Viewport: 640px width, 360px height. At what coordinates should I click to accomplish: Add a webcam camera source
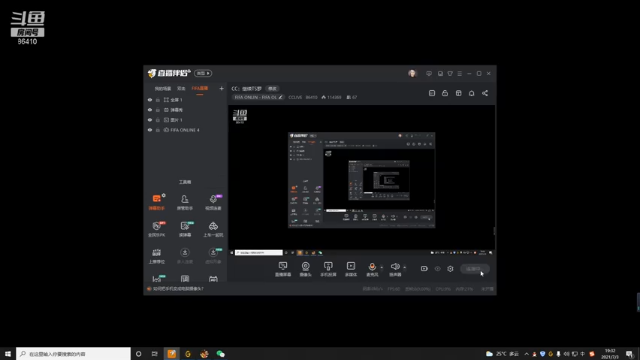tap(305, 269)
